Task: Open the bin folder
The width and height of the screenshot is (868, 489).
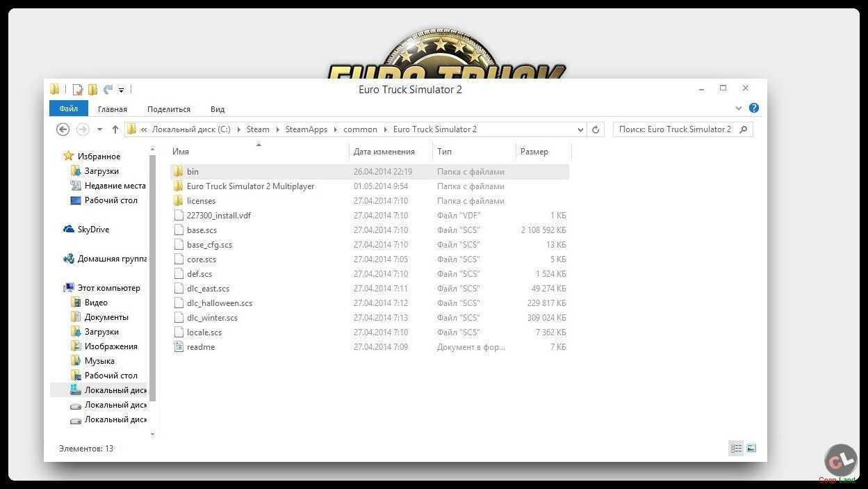Action: 370,172
